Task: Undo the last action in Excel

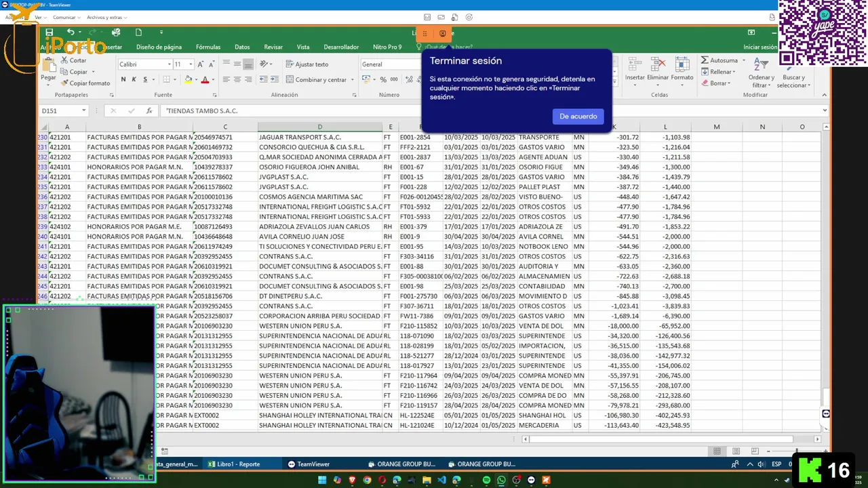Action: click(71, 32)
